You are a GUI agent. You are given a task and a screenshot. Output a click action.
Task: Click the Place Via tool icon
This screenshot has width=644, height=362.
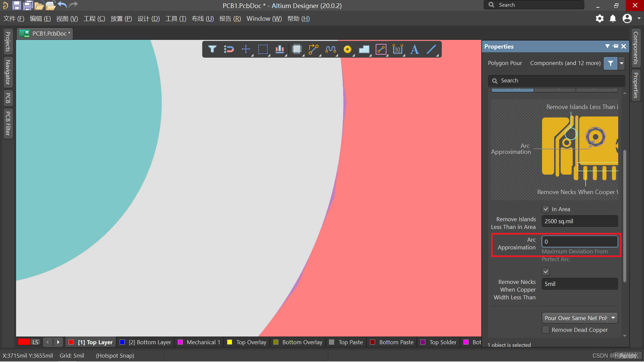pyautogui.click(x=347, y=50)
